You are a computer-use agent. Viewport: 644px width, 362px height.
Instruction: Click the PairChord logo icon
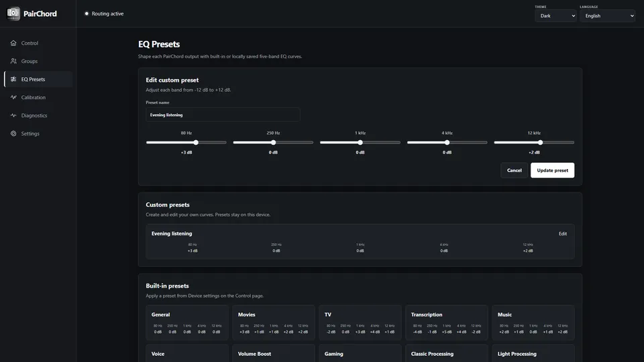point(13,13)
